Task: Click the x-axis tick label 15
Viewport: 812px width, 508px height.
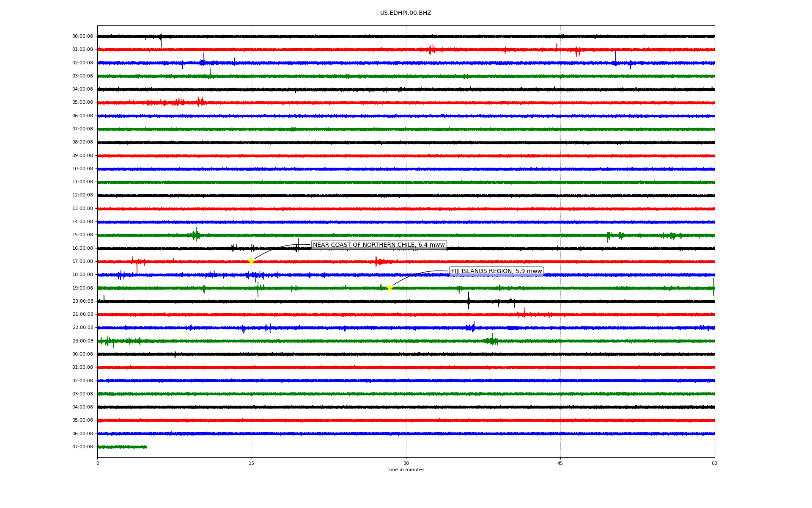Action: [x=252, y=463]
